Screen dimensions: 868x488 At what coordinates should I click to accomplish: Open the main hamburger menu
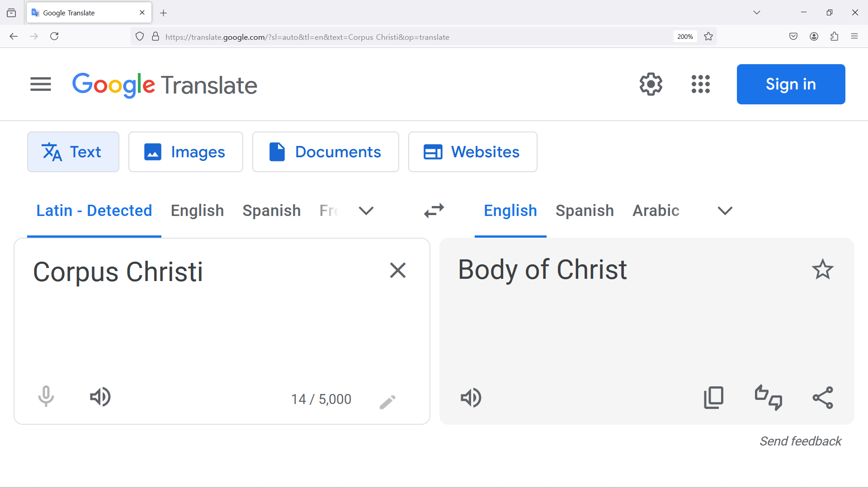[x=41, y=84]
